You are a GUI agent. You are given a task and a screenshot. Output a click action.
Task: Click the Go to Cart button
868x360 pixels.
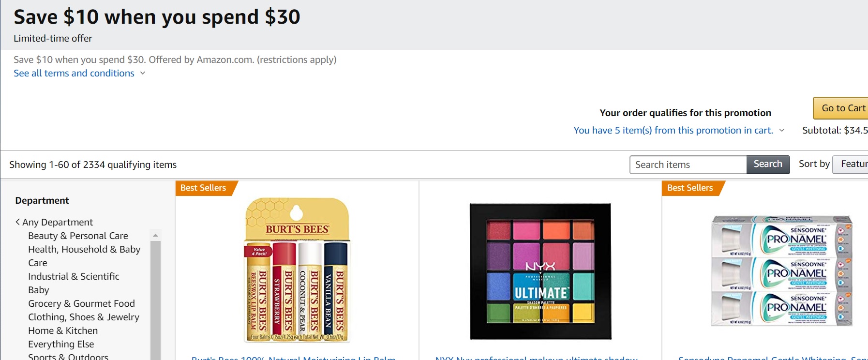tap(843, 108)
